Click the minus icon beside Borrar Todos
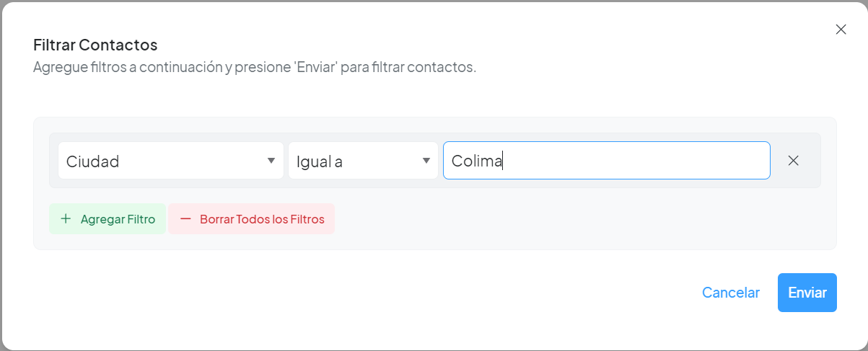 pos(185,219)
